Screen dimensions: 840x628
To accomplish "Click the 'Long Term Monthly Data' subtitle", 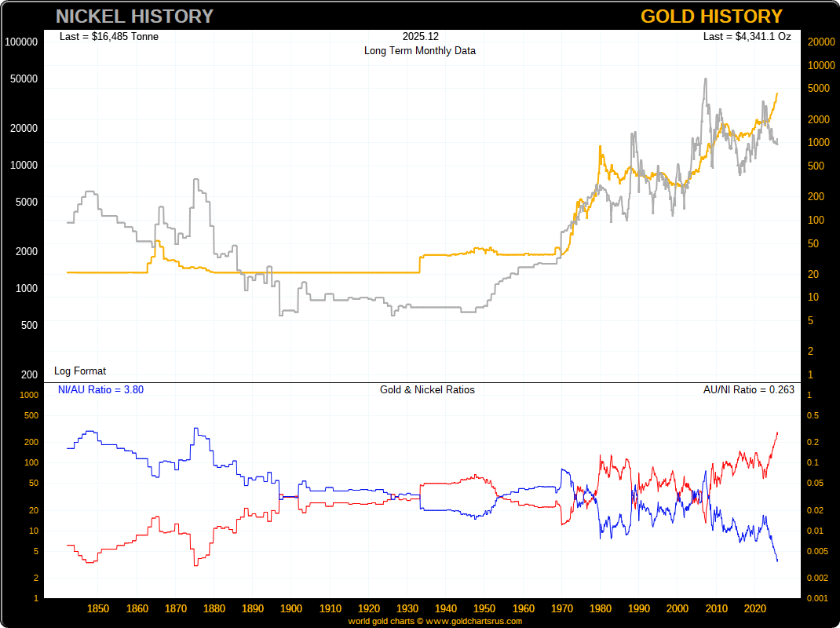I will (x=420, y=51).
